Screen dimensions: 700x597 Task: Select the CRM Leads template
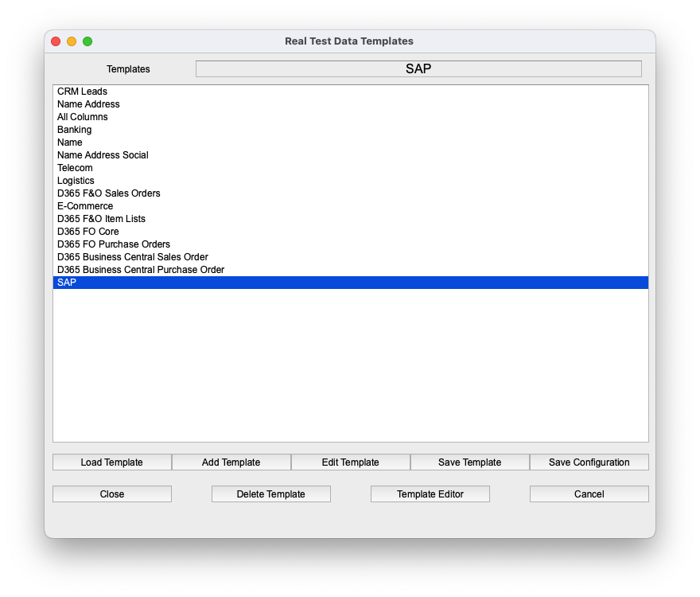(351, 92)
